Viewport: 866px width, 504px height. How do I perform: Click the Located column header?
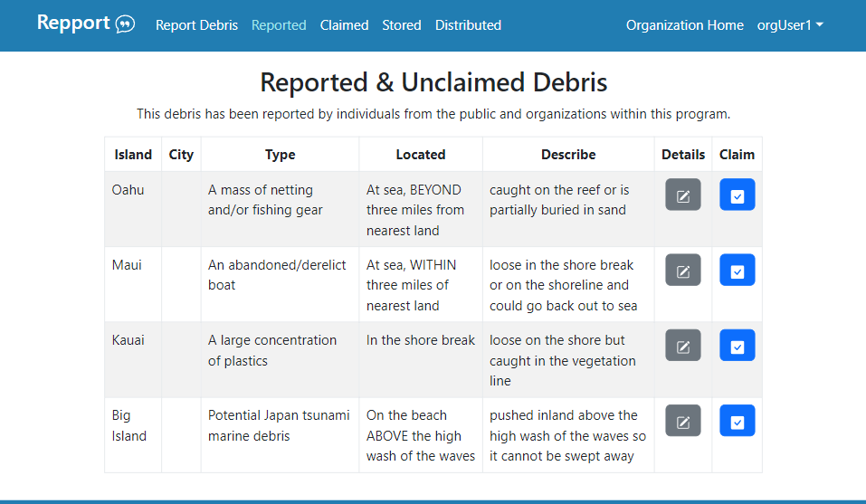420,155
